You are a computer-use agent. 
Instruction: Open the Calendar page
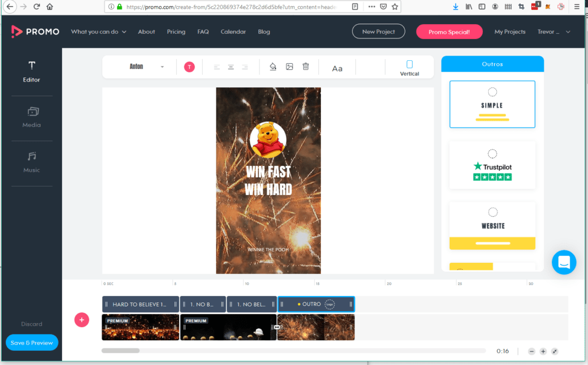coord(233,32)
